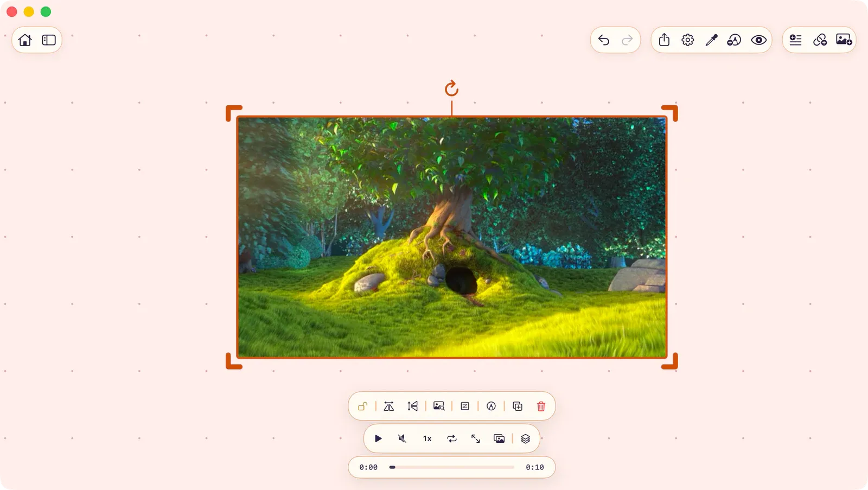Click the greyed-out redo arrow

627,40
